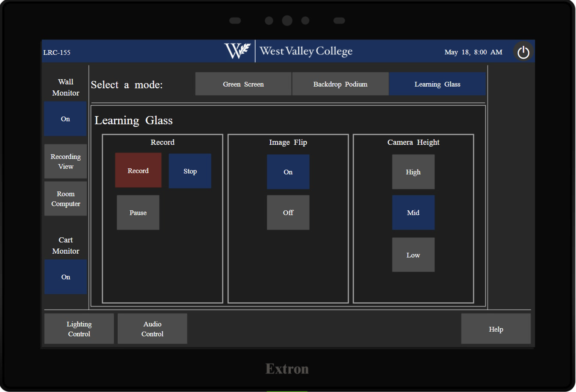Click the May 18, 8:00 AM date display
The height and width of the screenshot is (392, 576).
point(473,52)
